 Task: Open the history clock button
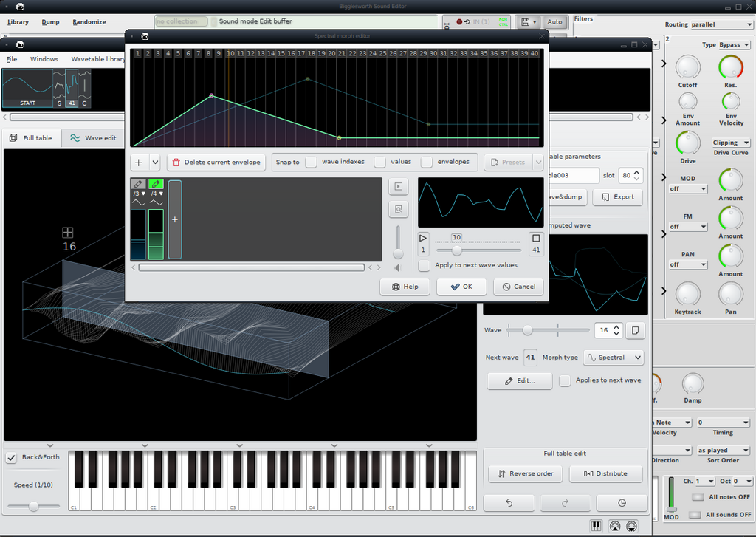(x=622, y=503)
